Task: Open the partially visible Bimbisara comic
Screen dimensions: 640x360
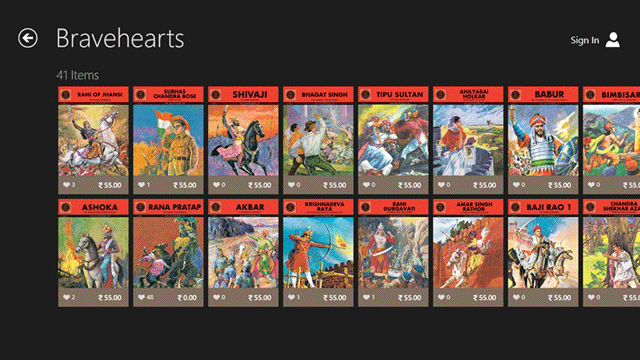Action: pos(611,140)
